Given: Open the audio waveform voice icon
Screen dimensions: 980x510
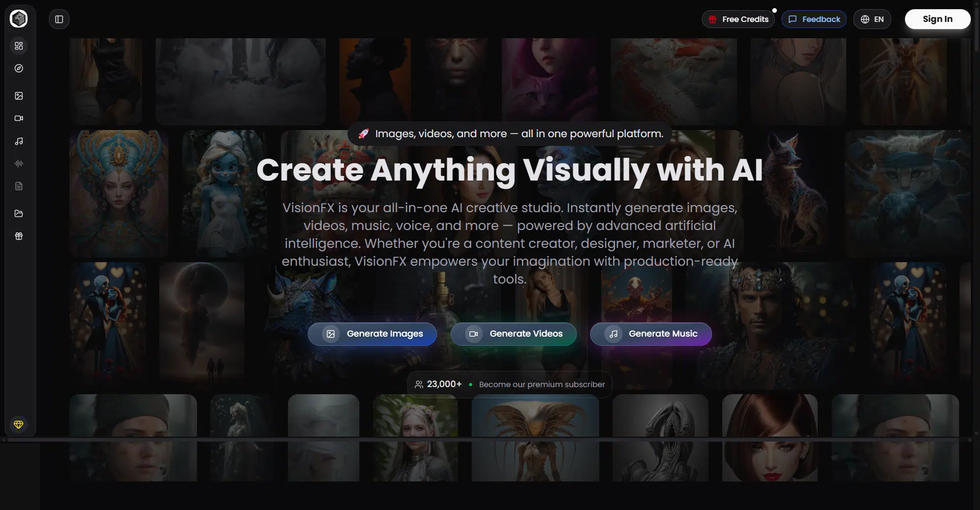Looking at the screenshot, I should pyautogui.click(x=19, y=164).
